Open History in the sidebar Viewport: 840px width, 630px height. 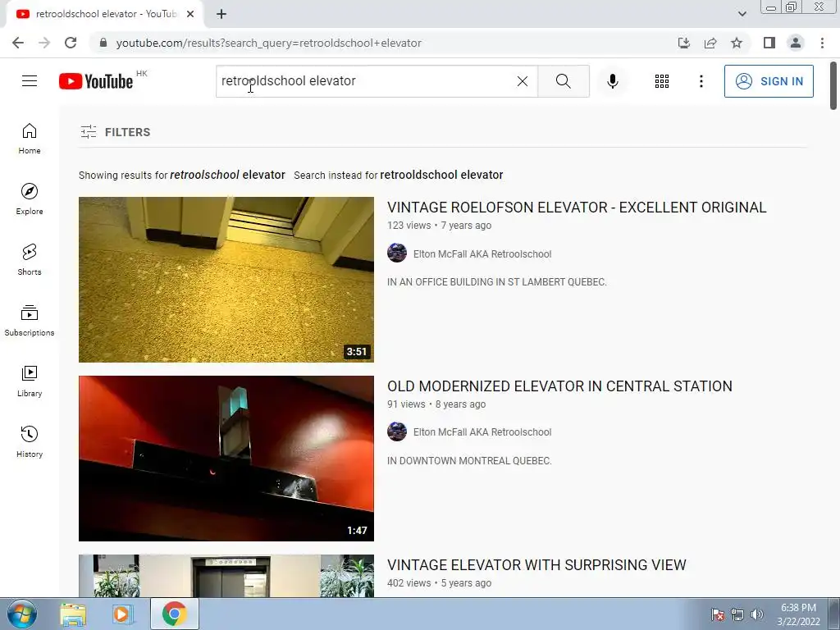click(x=30, y=441)
